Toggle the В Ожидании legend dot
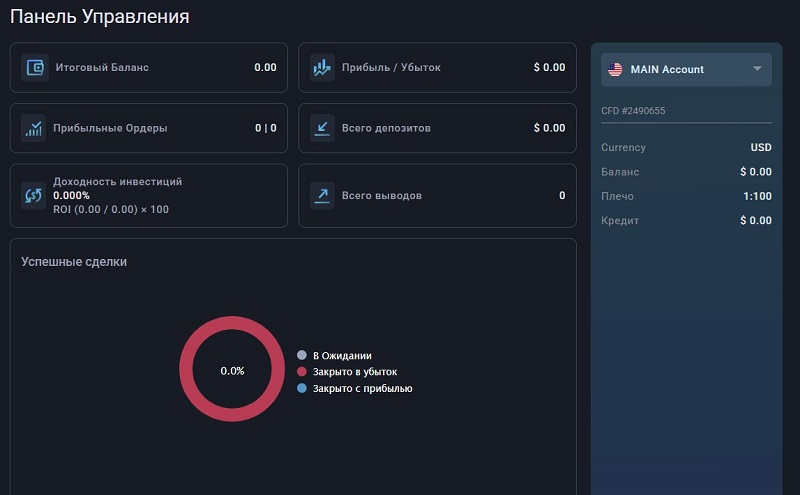The width and height of the screenshot is (800, 495). [302, 355]
